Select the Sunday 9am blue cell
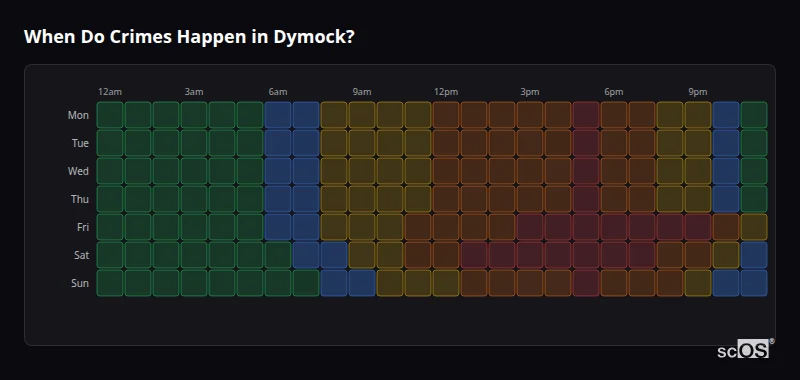The image size is (800, 380). click(362, 283)
